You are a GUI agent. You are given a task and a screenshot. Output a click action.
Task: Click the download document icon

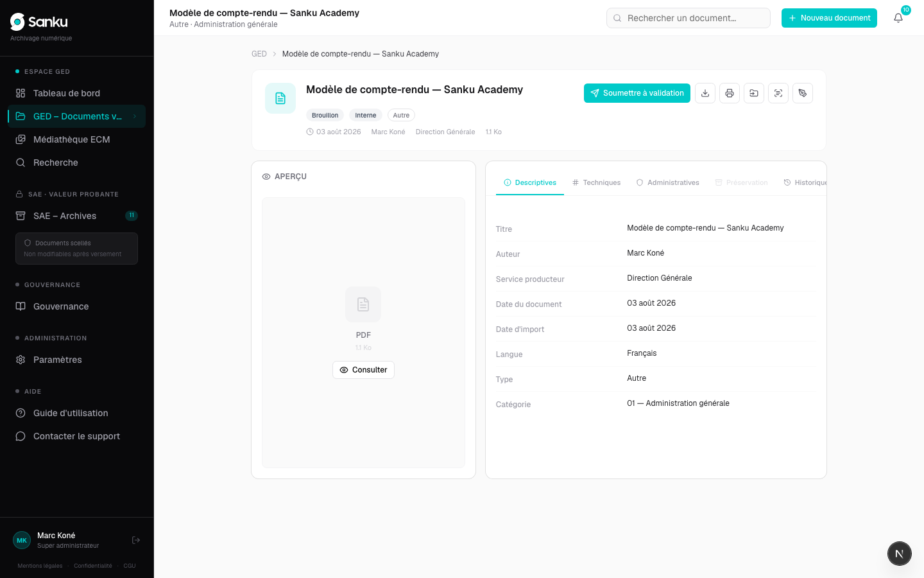[x=705, y=93]
